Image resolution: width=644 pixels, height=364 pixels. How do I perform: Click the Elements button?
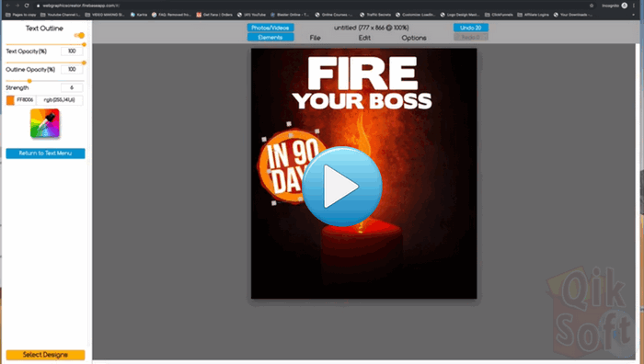(270, 38)
